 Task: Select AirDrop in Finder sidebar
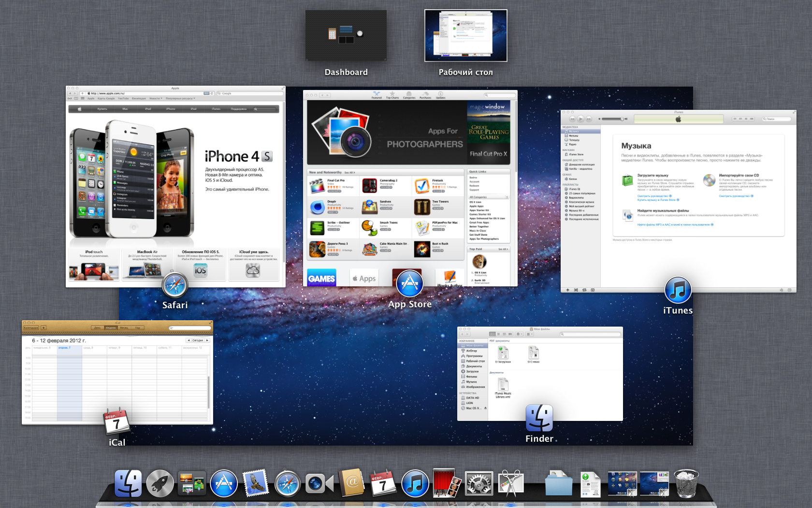coord(471,351)
